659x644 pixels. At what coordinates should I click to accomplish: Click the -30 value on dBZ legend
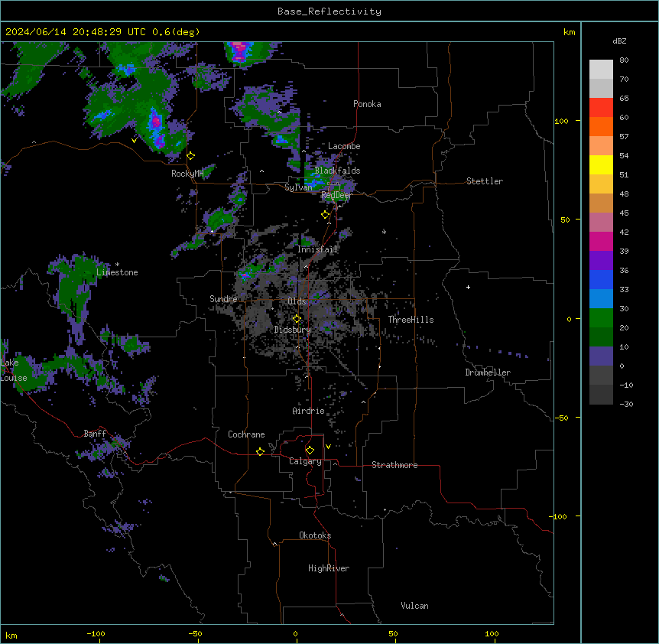626,405
